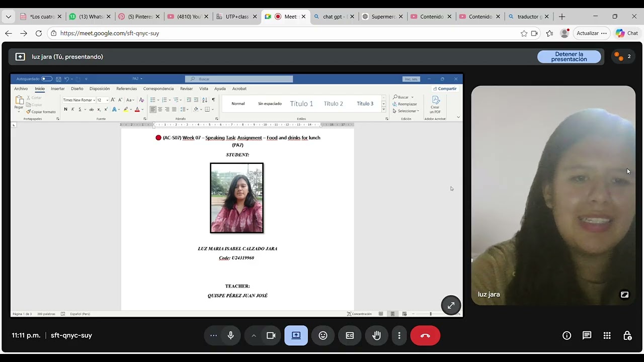Collapse the Word ribbon chevron

pyautogui.click(x=458, y=117)
